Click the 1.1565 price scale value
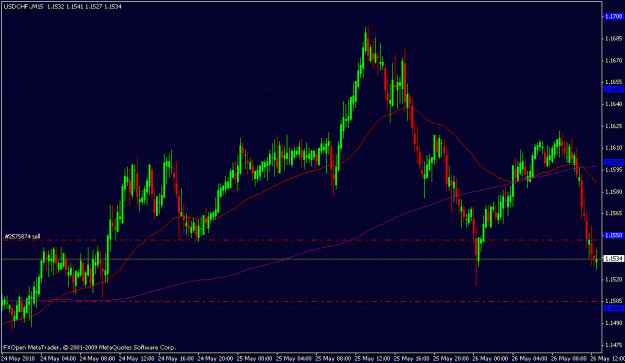This screenshot has width=625, height=363. tap(614, 214)
